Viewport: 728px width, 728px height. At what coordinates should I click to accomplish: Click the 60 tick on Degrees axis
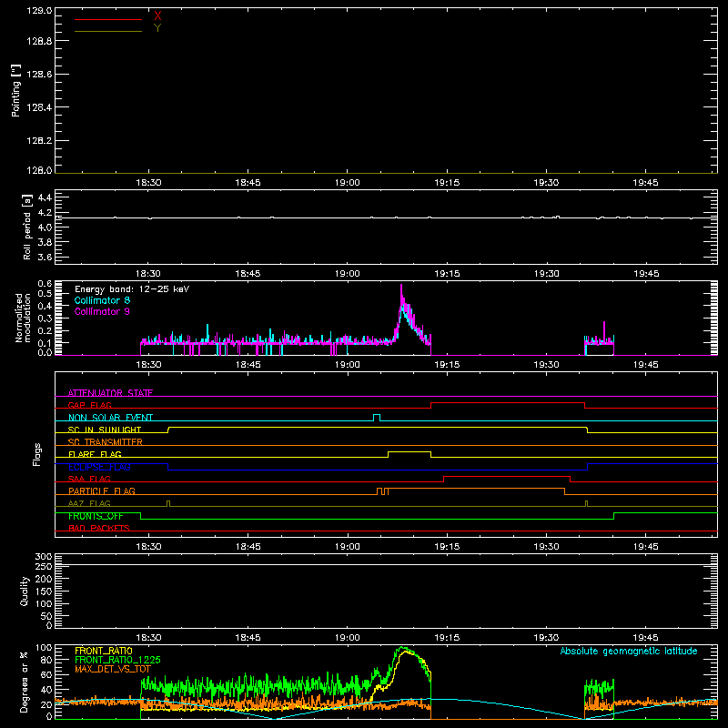[x=46, y=674]
